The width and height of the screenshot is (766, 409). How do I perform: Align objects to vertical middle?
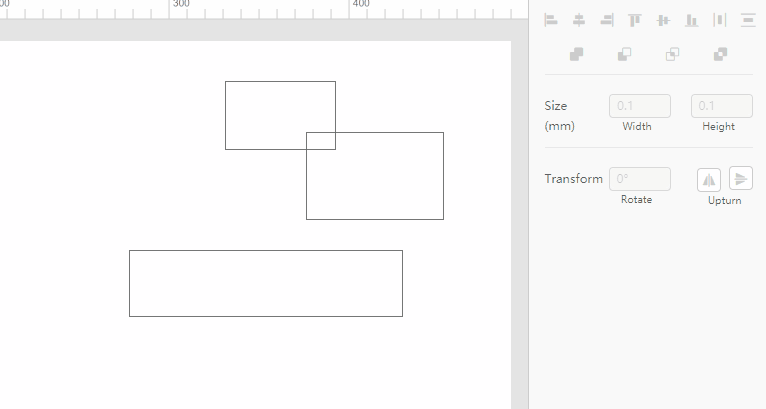663,20
